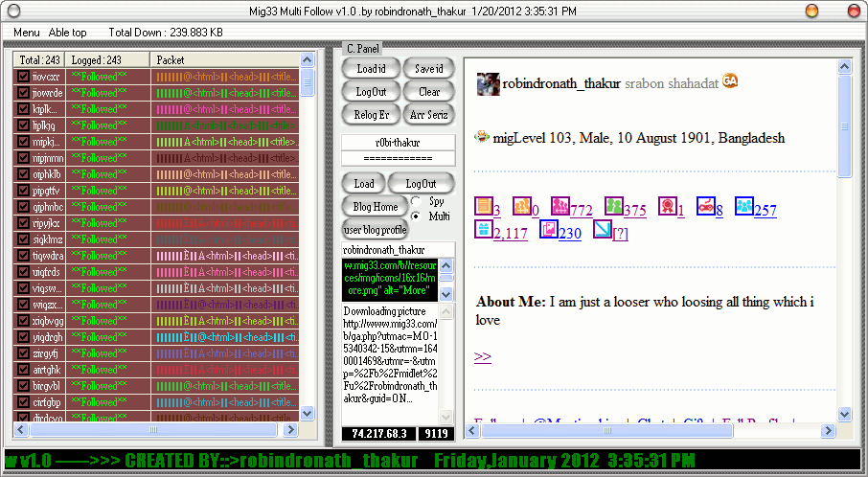Click the Load button below password field
The image size is (868, 477).
[364, 183]
